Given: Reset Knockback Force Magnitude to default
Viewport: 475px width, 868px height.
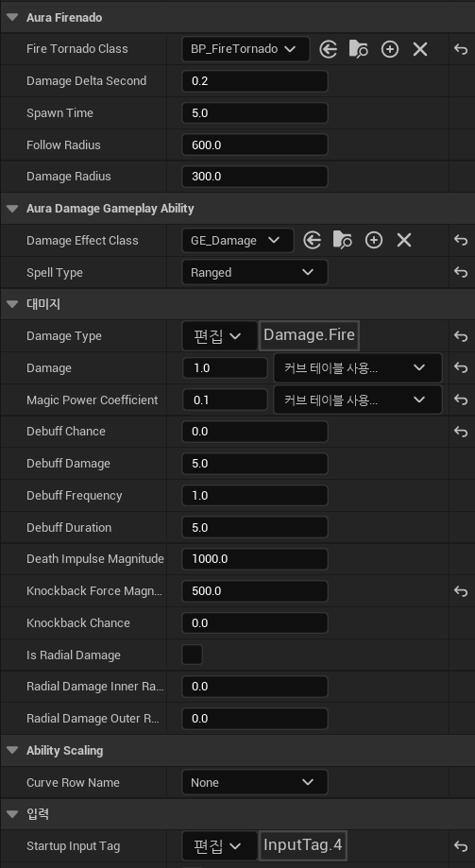Looking at the screenshot, I should pyautogui.click(x=461, y=591).
